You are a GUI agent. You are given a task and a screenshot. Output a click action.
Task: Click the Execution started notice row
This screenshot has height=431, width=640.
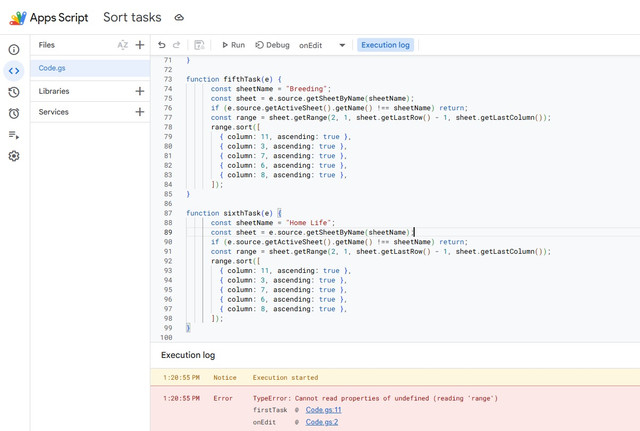tap(395, 378)
